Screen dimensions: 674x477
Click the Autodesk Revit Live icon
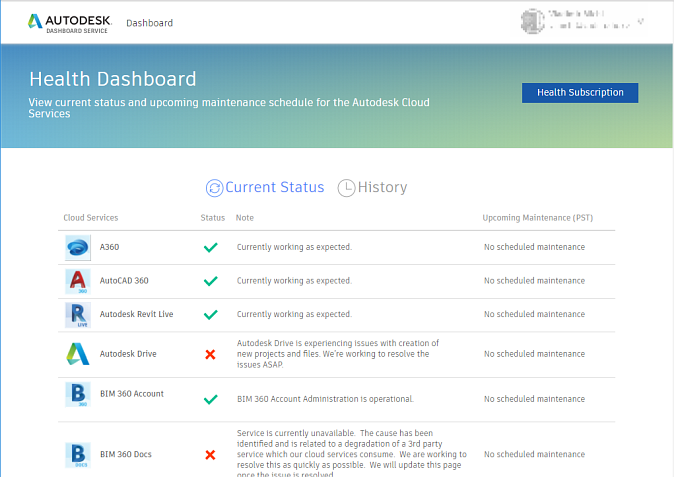click(78, 315)
